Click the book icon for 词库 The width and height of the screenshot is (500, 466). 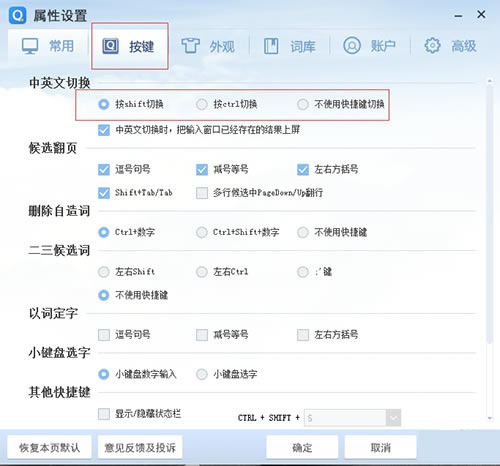click(271, 46)
